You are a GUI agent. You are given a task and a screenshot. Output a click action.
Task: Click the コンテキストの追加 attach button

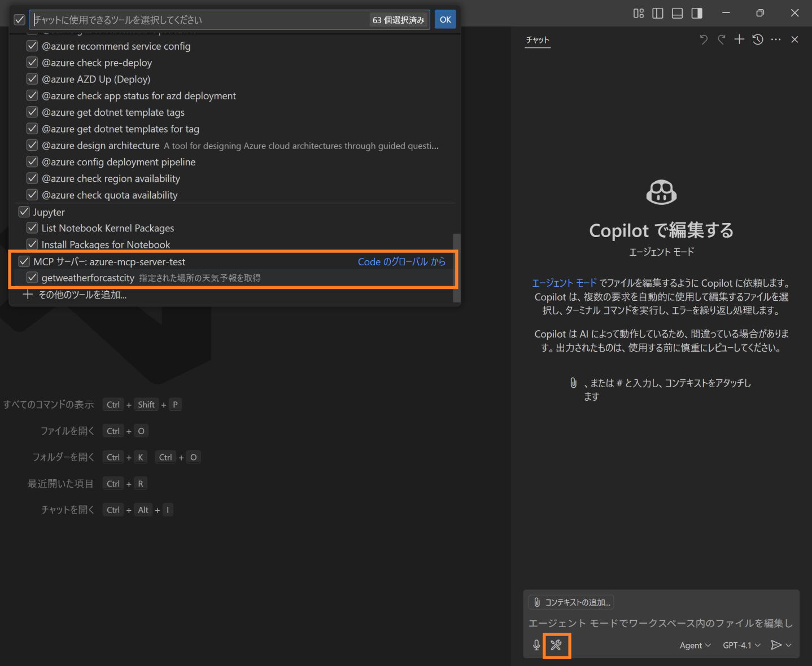[571, 602]
